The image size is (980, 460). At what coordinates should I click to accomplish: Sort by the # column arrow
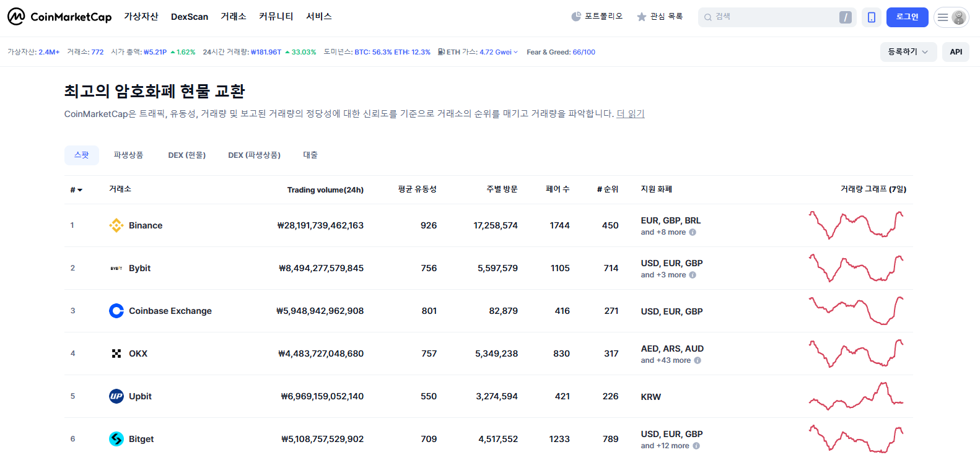coord(80,190)
